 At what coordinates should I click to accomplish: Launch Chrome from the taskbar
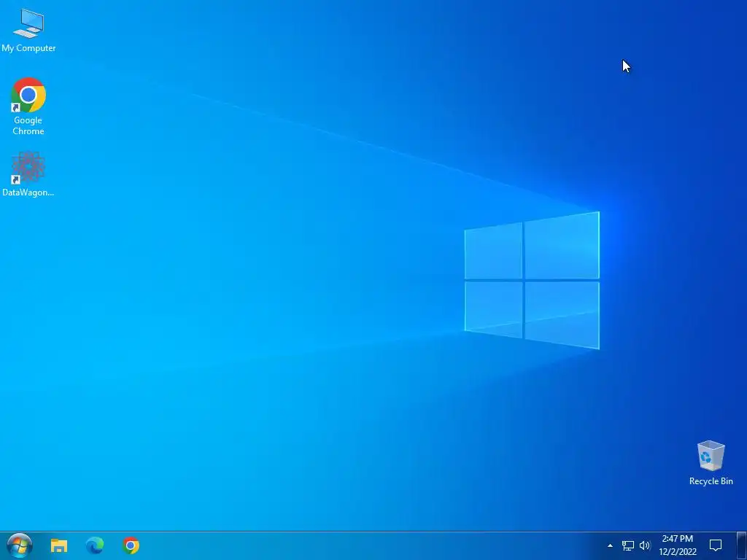(131, 545)
